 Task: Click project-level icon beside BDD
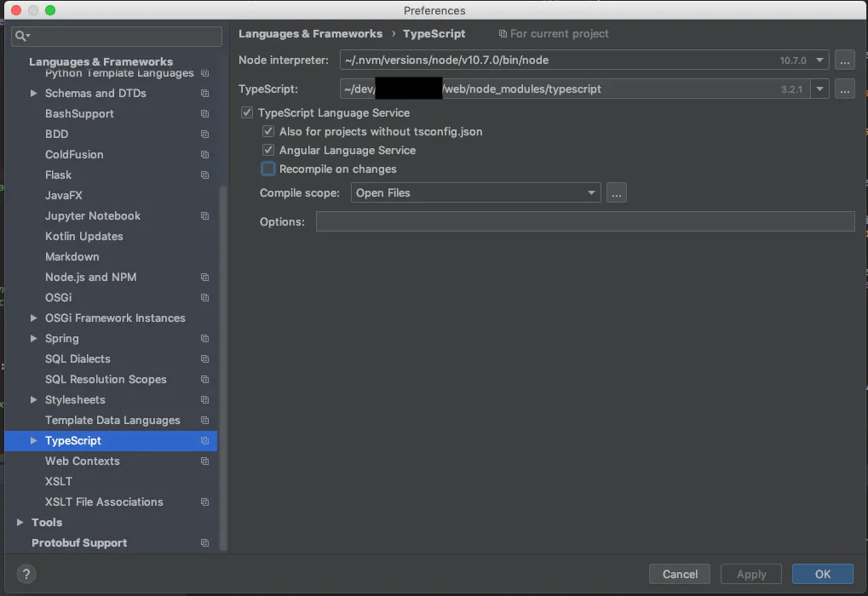(204, 135)
